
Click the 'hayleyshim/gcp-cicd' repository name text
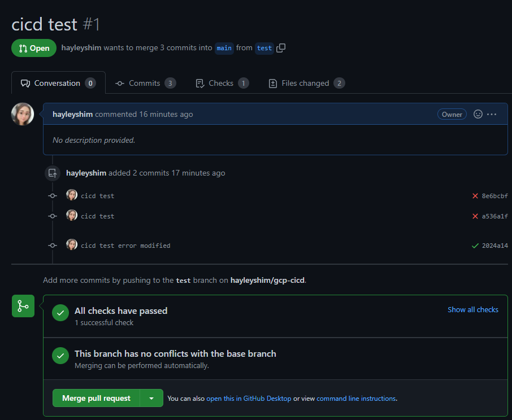[267, 280]
